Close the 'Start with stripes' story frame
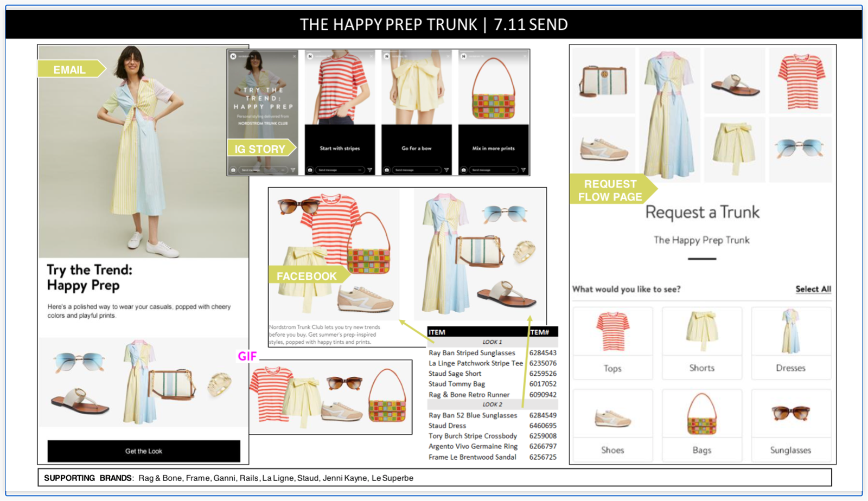This screenshot has width=868, height=501. pos(371,56)
